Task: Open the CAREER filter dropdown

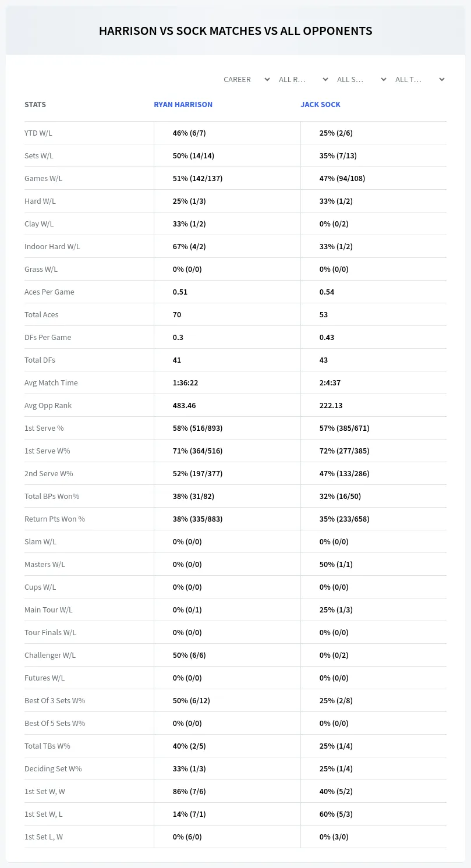Action: [246, 79]
